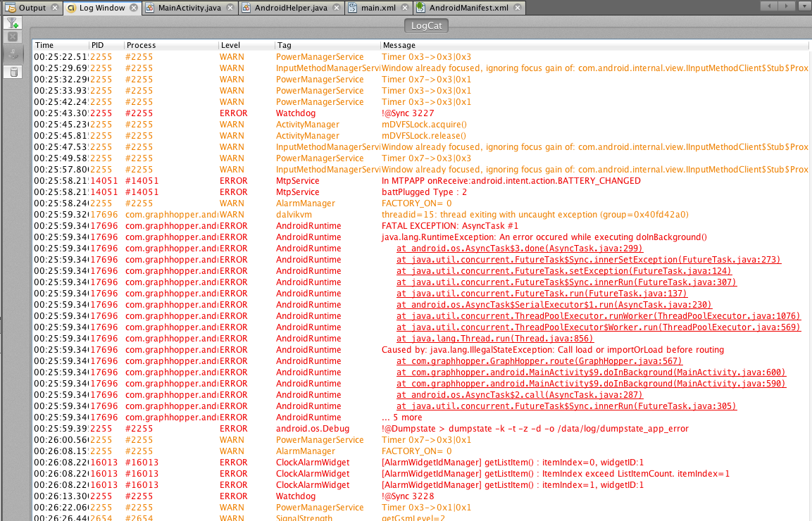The height and width of the screenshot is (521, 812).
Task: Select the 'Timer 0x7->0x3|0x3' message
Action: (x=426, y=158)
